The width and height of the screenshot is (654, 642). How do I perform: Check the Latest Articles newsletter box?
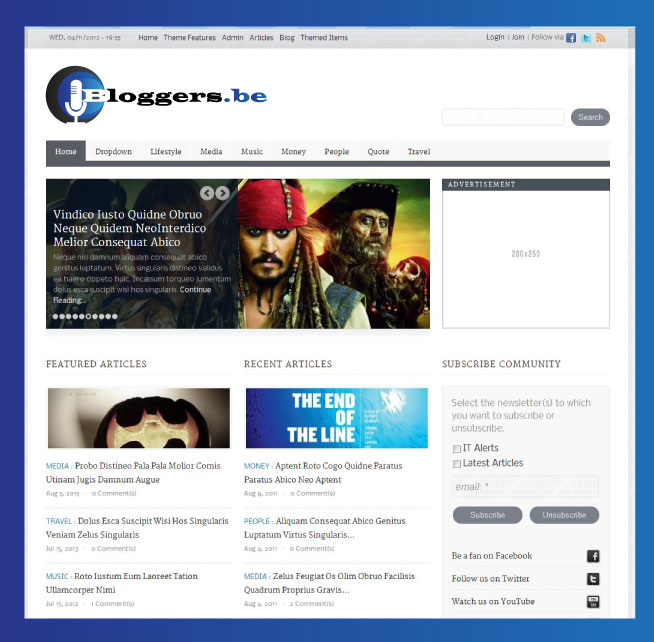tap(457, 464)
